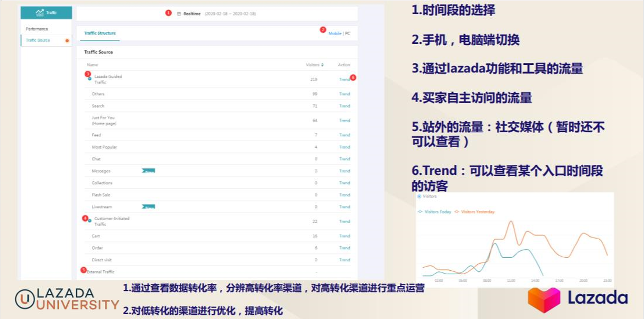
Task: Open the Traffic Source sidebar item
Action: 38,40
